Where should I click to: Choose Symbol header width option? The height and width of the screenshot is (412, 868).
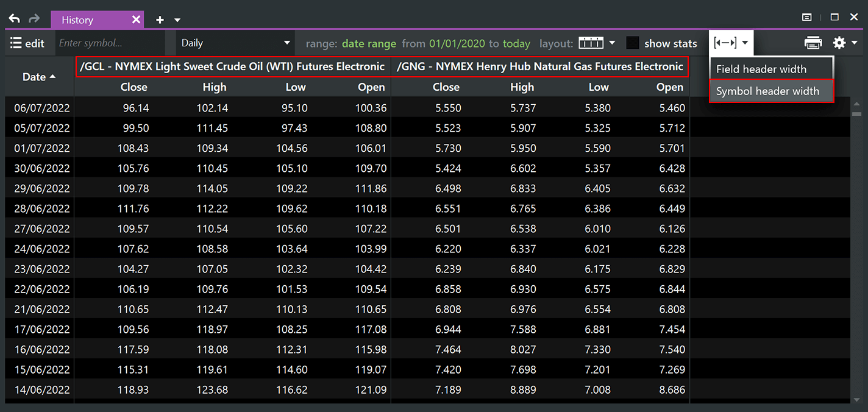click(x=771, y=91)
